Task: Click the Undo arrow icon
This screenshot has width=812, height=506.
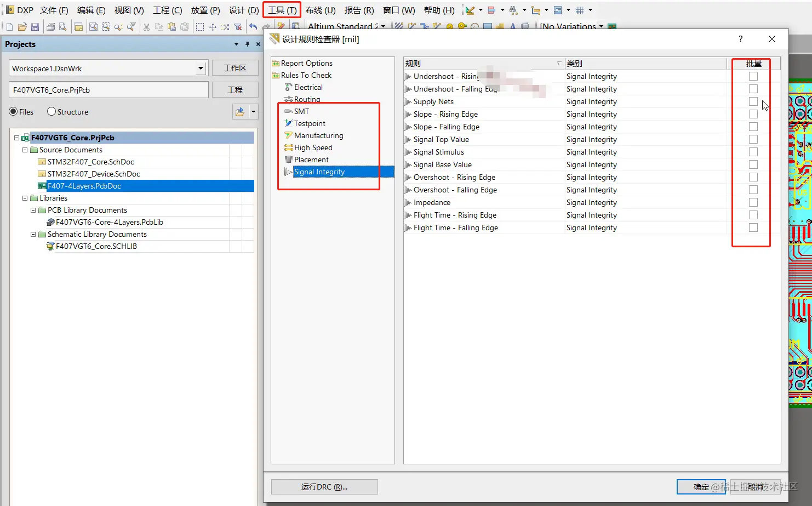Action: [x=253, y=26]
